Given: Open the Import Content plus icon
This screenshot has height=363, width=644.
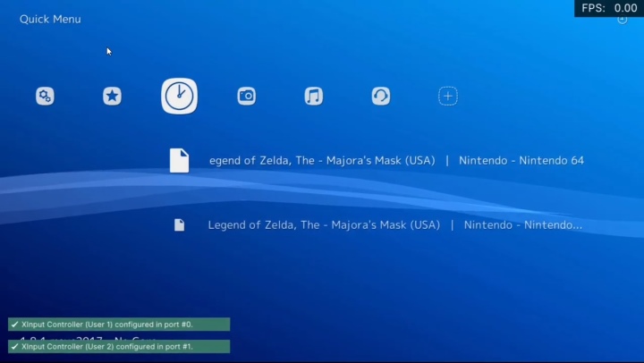Looking at the screenshot, I should 448,97.
